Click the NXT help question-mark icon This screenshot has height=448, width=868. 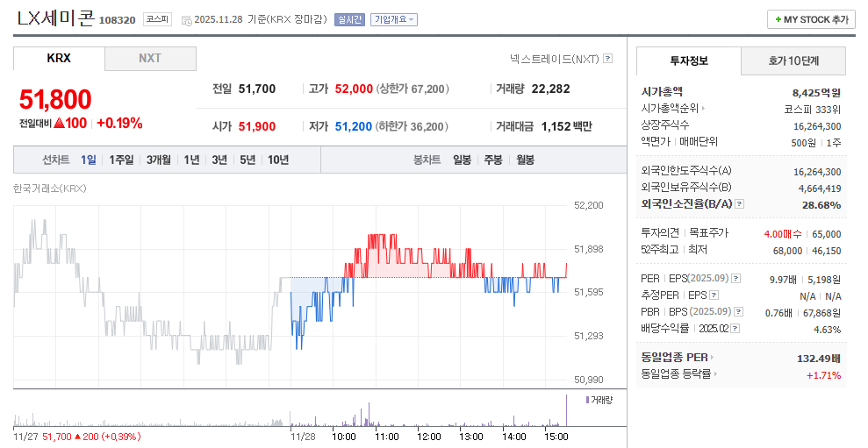click(608, 58)
